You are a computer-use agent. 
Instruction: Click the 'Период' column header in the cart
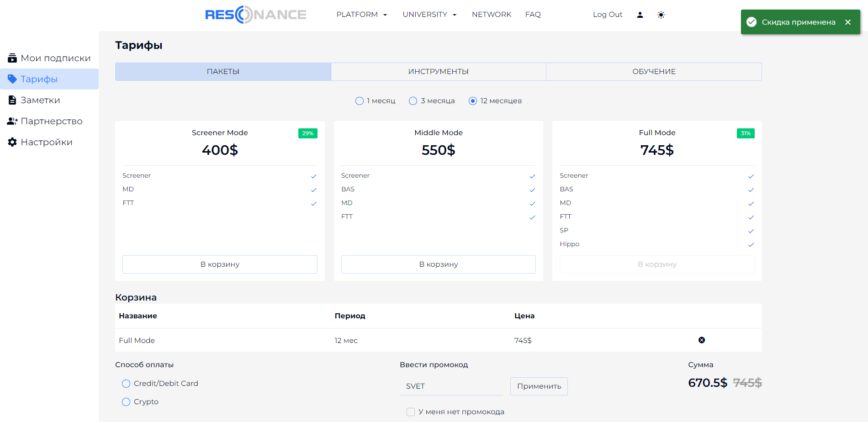tap(350, 316)
